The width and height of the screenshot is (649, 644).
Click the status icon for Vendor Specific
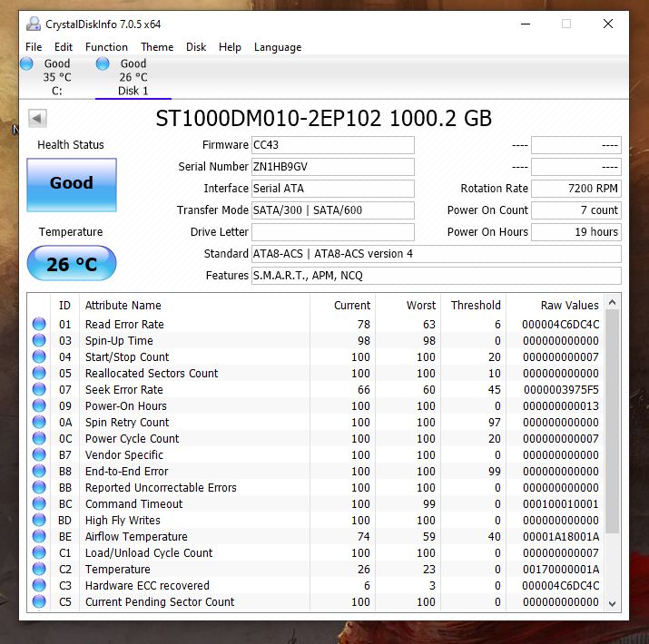[x=39, y=454]
